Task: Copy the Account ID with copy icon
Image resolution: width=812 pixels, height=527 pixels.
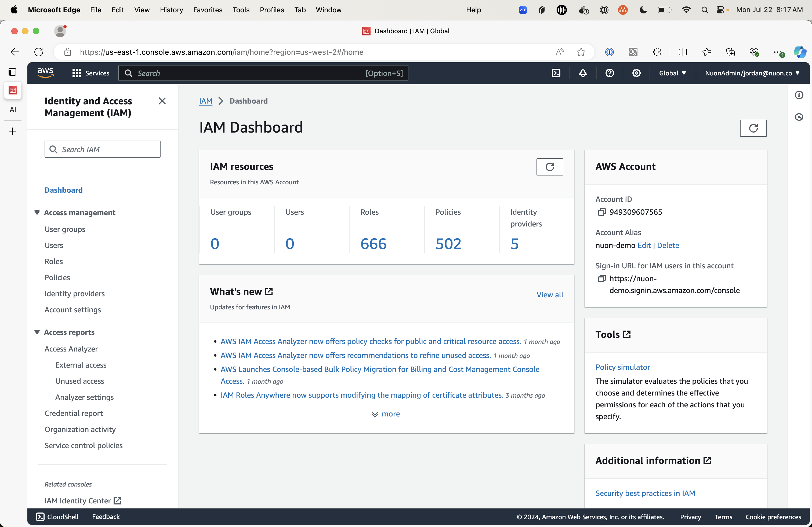Action: 601,212
